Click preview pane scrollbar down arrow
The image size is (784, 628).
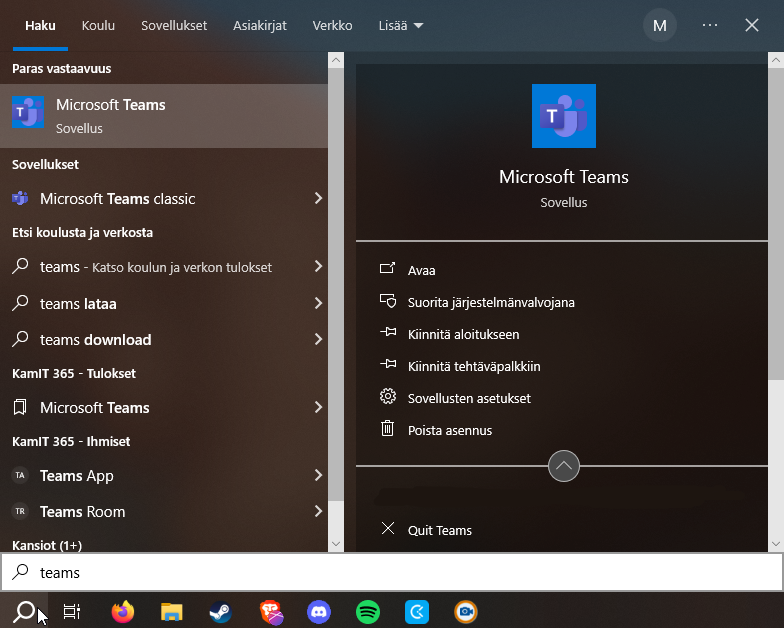pyautogui.click(x=776, y=544)
